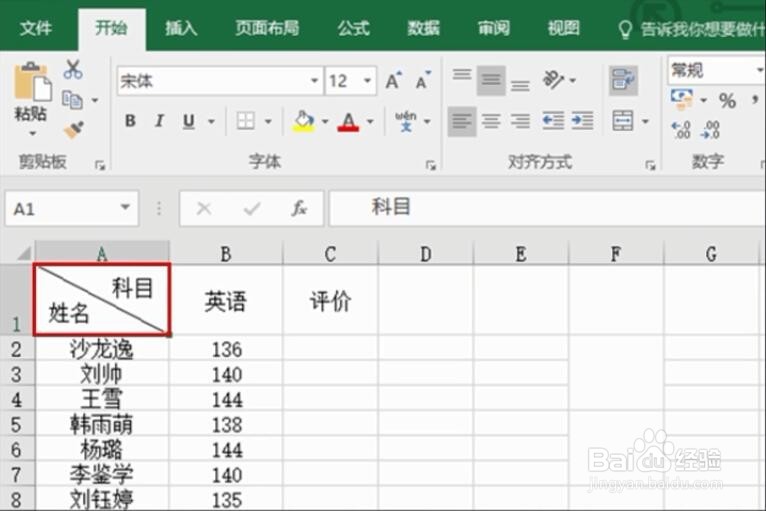The width and height of the screenshot is (766, 511).
Task: Expand the merge cells dropdown arrow
Action: (645, 121)
